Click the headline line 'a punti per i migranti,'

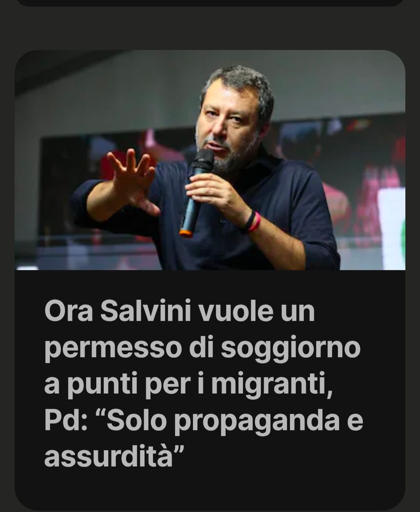[188, 385]
